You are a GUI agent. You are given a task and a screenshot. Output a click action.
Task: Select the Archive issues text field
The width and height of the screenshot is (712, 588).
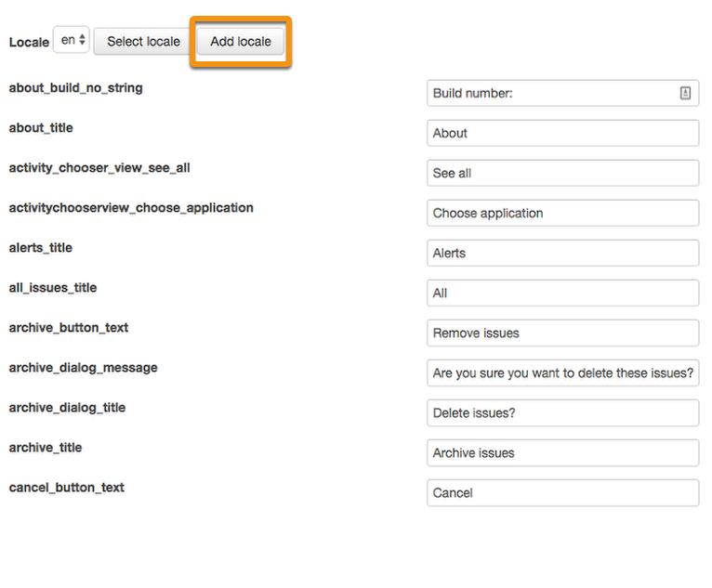(x=562, y=452)
